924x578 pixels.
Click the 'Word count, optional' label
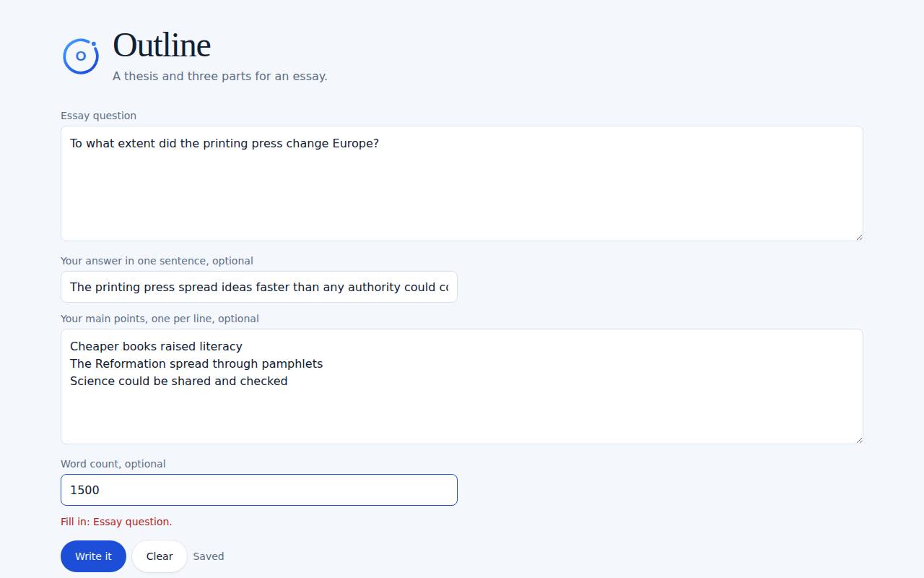point(113,464)
